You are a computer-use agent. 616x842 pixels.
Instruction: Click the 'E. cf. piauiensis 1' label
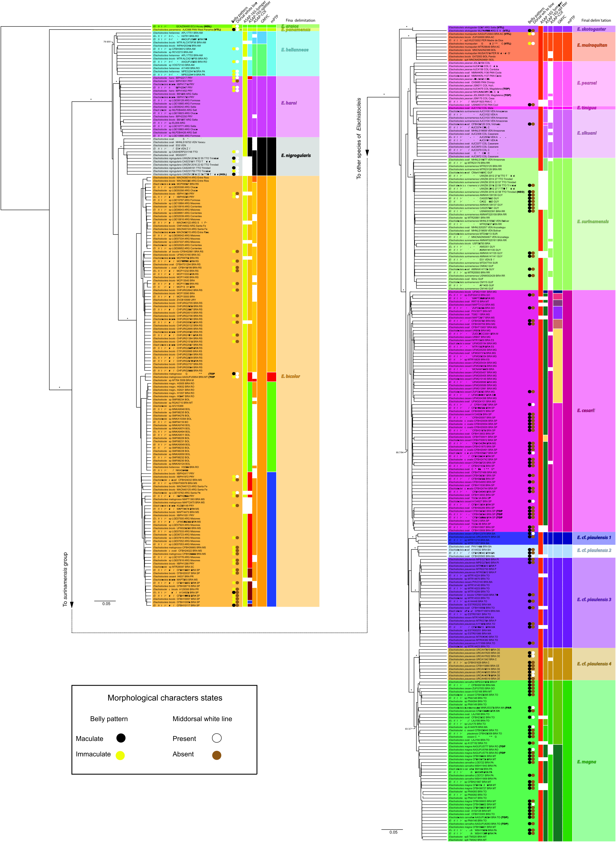tap(594, 537)
